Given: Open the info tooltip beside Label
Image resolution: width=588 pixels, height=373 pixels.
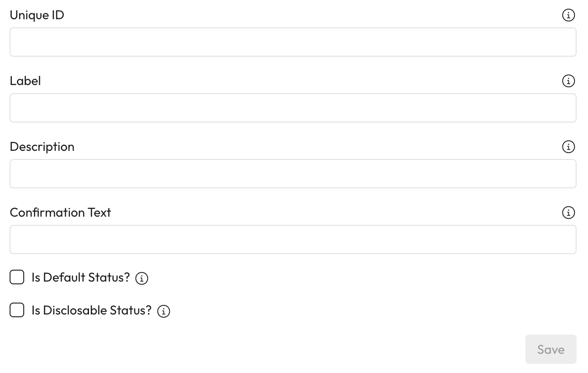Looking at the screenshot, I should click(568, 81).
